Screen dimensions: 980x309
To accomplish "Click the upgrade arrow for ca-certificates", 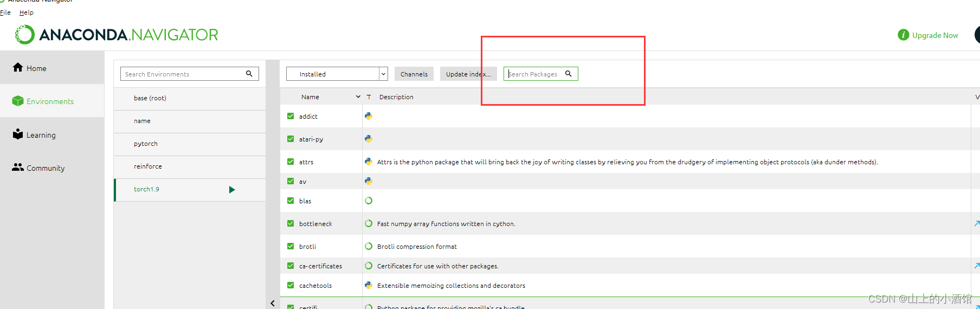I will pyautogui.click(x=977, y=266).
